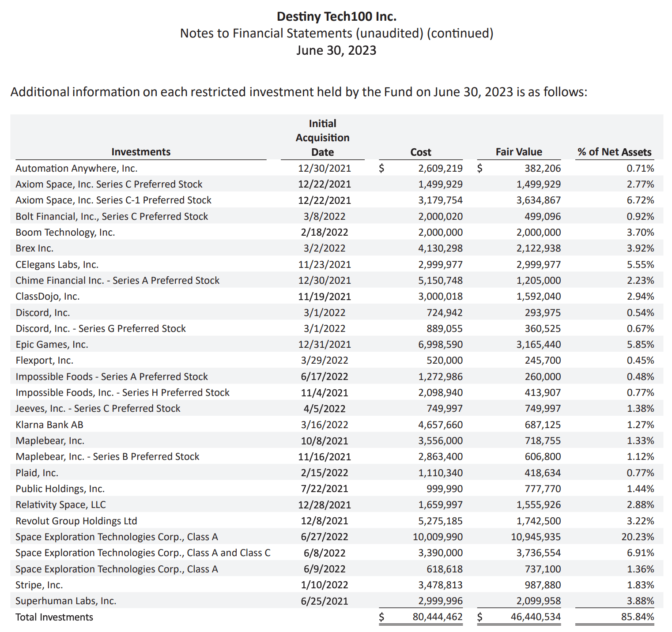The width and height of the screenshot is (672, 632).
Task: Select the 20.23% net assets cell
Action: (640, 537)
